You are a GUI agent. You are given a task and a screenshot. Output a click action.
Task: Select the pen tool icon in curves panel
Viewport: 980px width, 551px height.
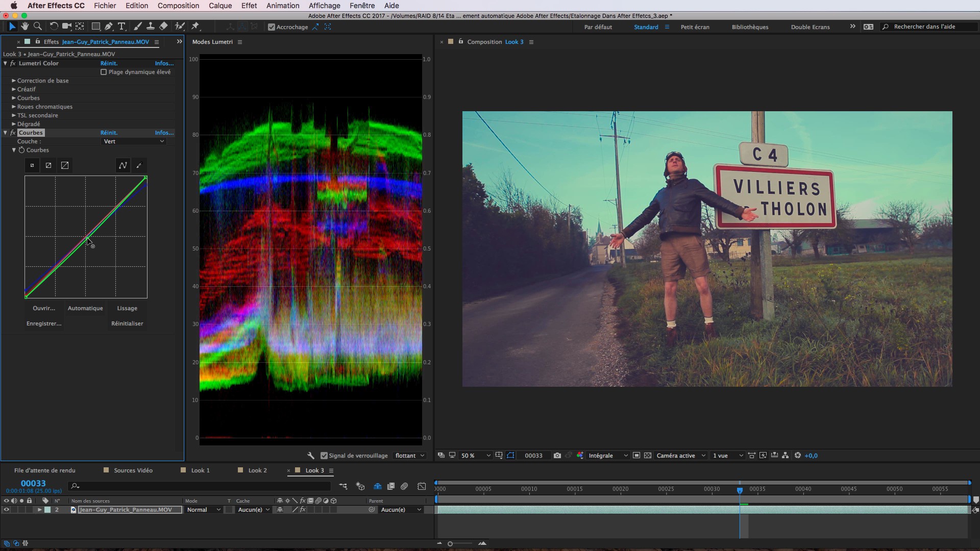[138, 165]
